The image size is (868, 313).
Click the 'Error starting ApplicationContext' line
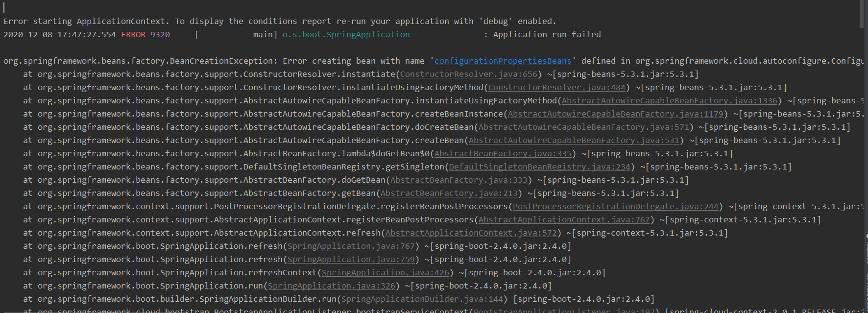coord(280,21)
